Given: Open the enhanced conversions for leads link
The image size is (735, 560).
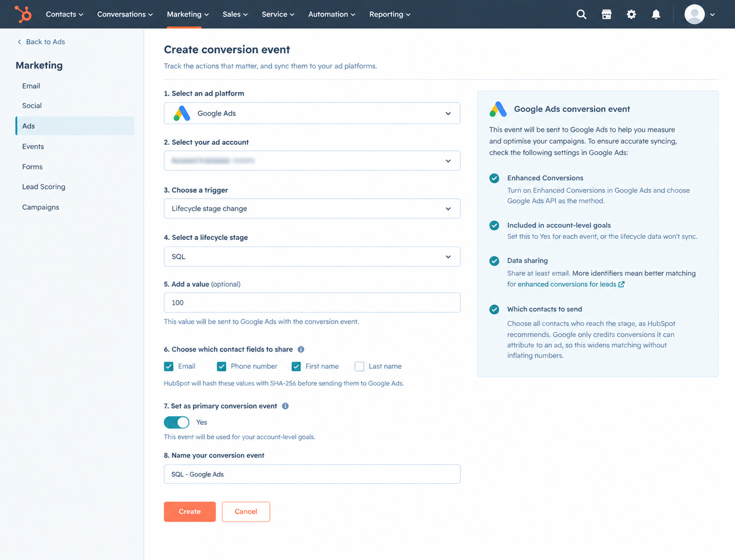Looking at the screenshot, I should pyautogui.click(x=567, y=284).
